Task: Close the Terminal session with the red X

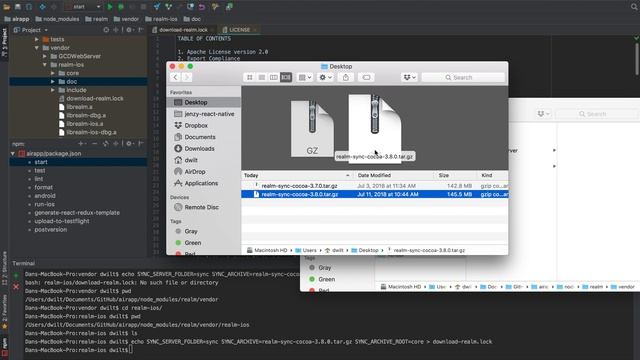Action: click(x=16, y=287)
